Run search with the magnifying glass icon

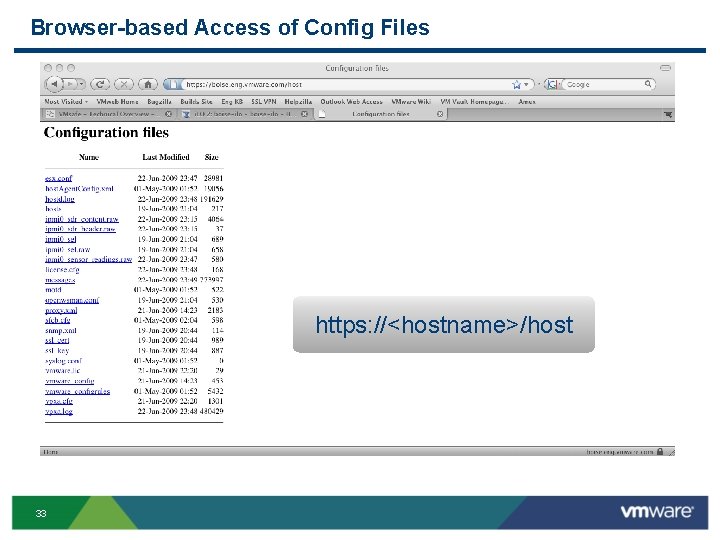[x=648, y=84]
